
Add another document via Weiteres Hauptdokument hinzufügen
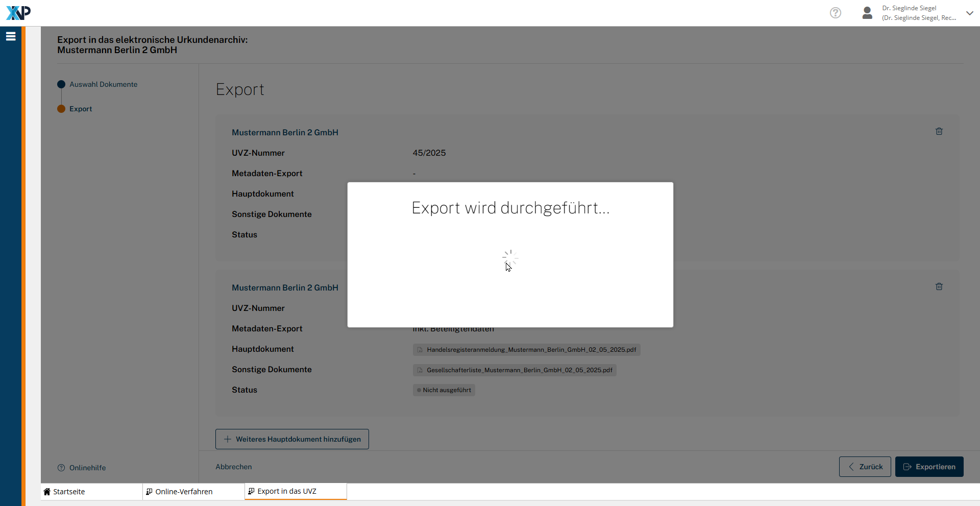292,439
